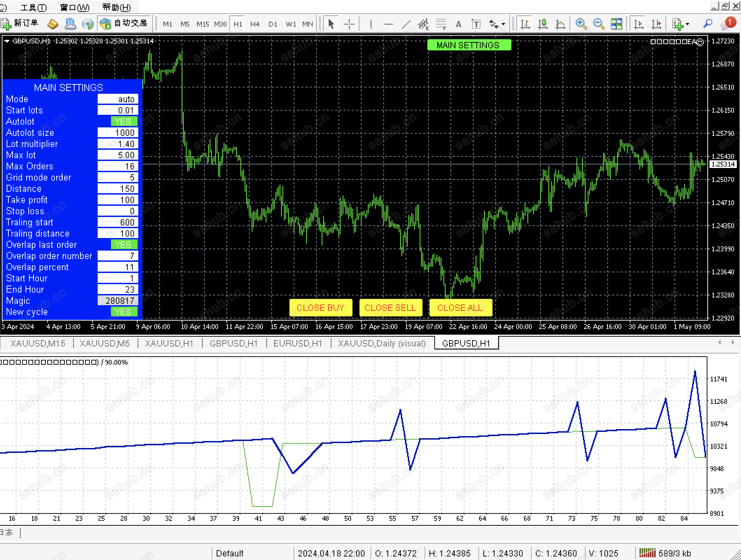Select the cursor arrow tool
Screen dimensions: 741x560
pos(331,24)
